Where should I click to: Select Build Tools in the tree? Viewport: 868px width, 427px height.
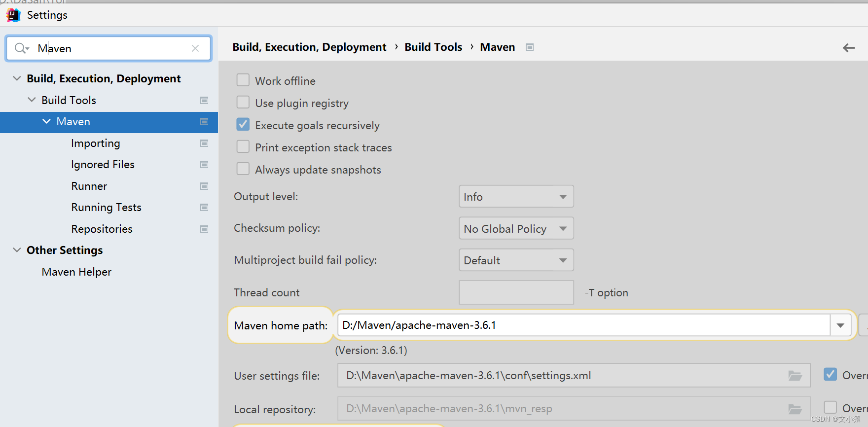(x=69, y=100)
